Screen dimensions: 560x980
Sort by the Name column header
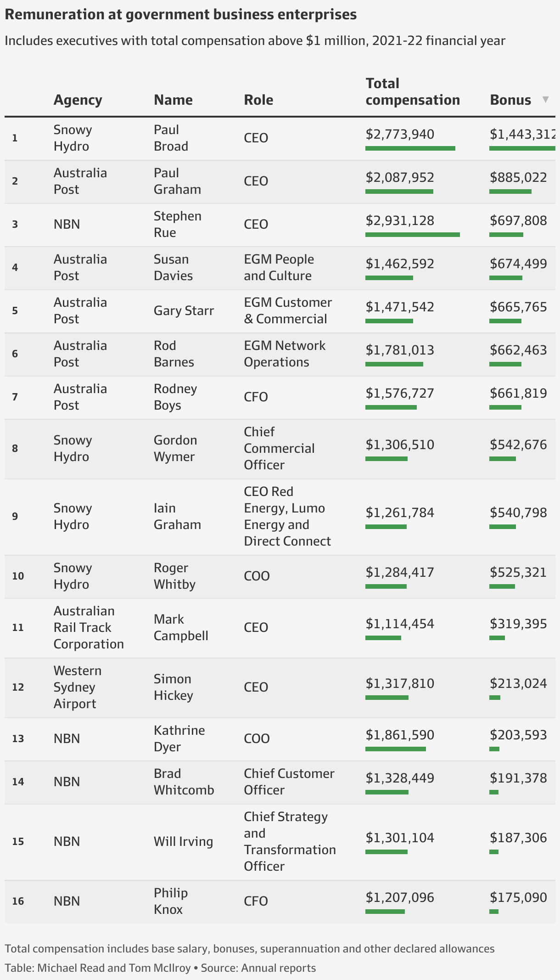point(173,100)
